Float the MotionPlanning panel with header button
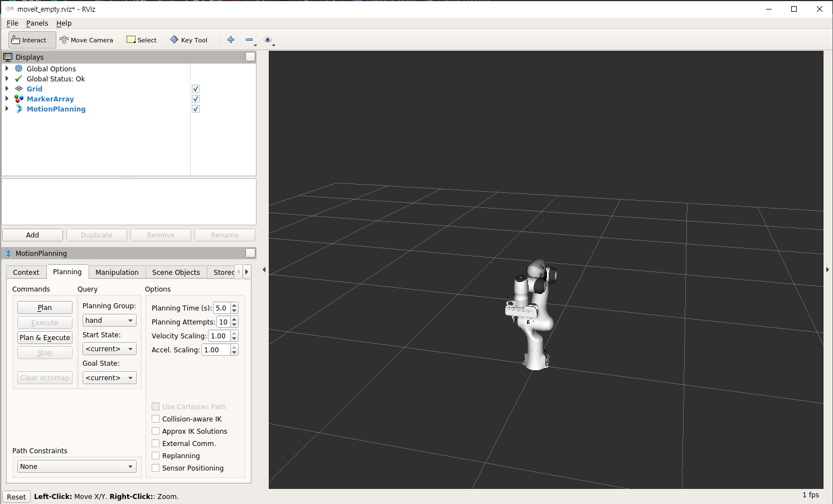 pyautogui.click(x=250, y=253)
